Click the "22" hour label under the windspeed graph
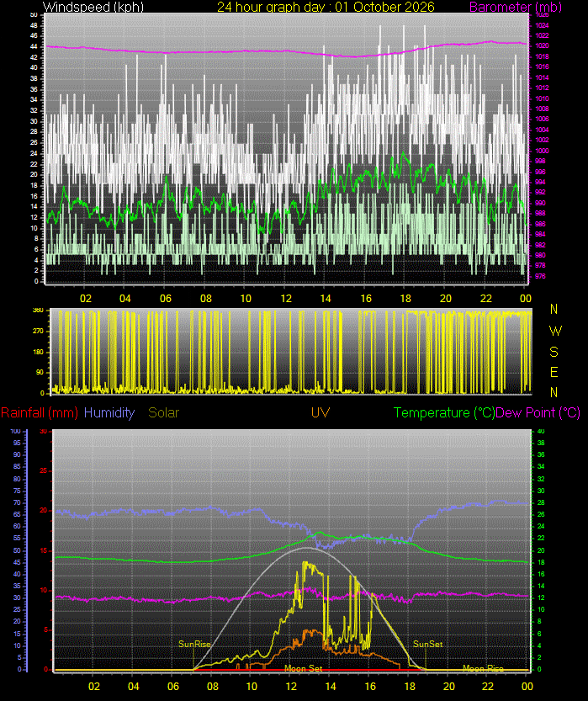The height and width of the screenshot is (701, 588). coord(485,298)
